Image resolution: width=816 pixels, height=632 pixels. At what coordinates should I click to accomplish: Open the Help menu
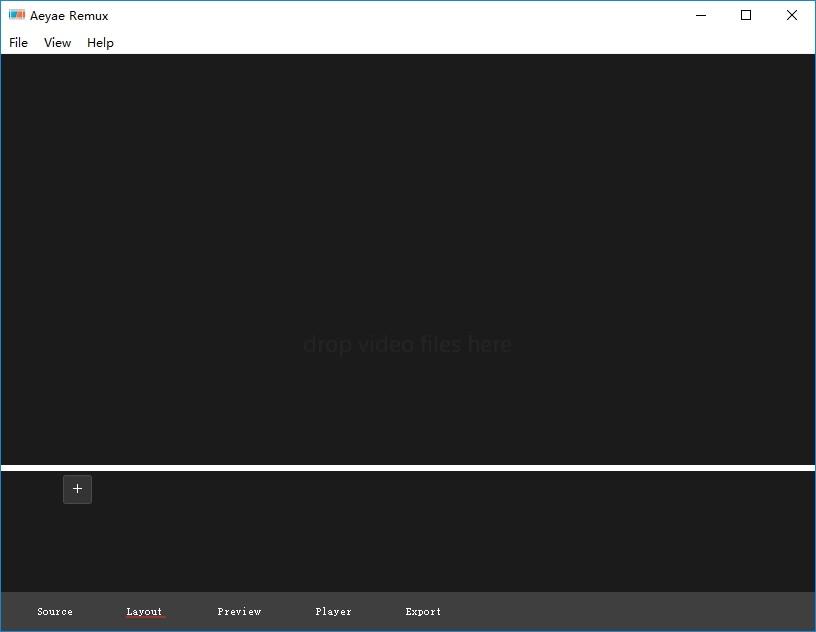pyautogui.click(x=100, y=43)
